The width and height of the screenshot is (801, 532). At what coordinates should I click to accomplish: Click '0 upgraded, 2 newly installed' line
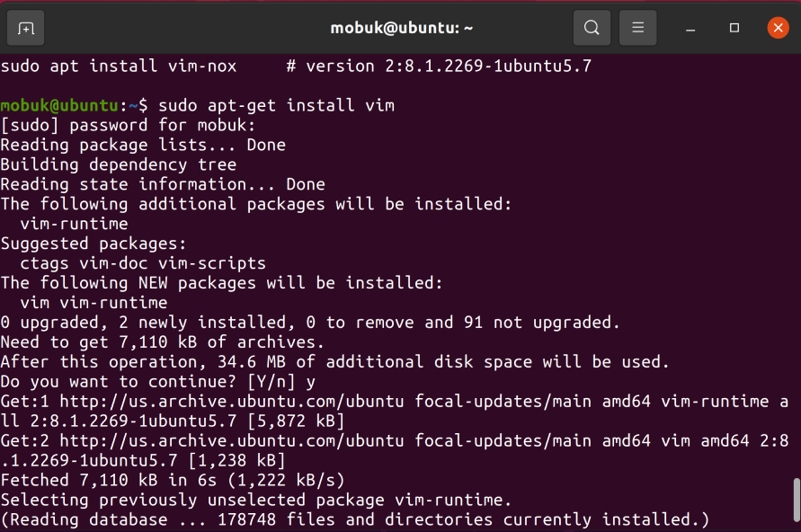[310, 323]
